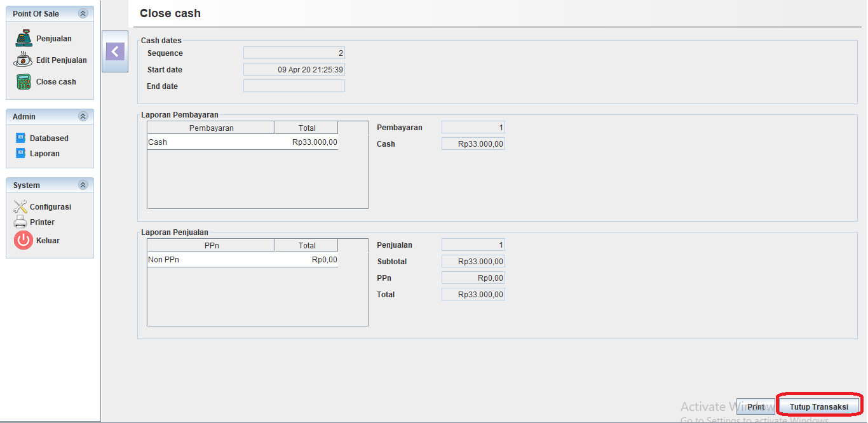
Task: Open the Databased icon in Admin
Action: [20, 138]
